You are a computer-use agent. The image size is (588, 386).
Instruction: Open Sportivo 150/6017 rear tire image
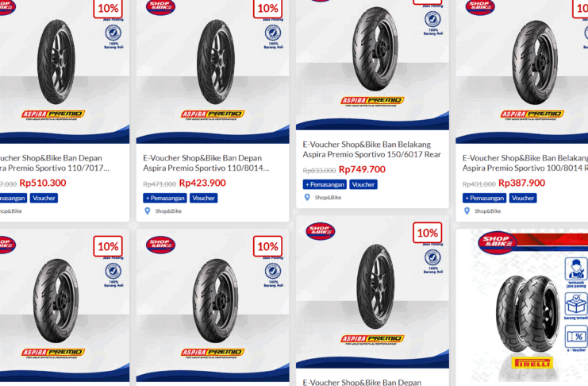[372, 64]
